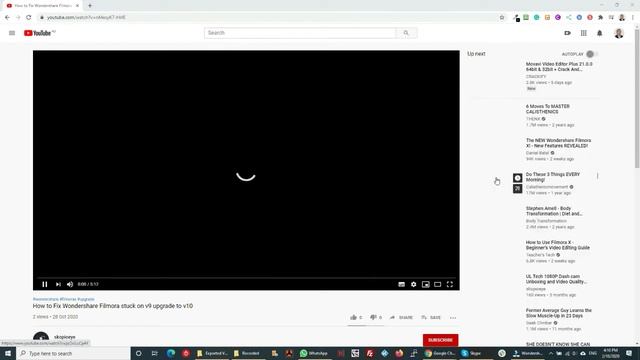
Task: Reload the current page
Action: [x=29, y=18]
